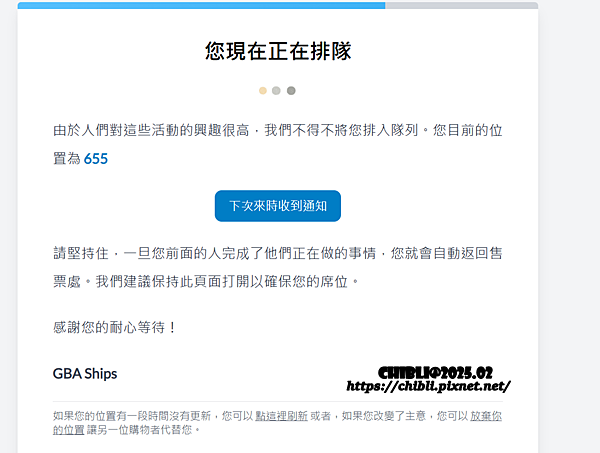Click the 感謝您的耐心等待 message
The image size is (600, 453).
[x=114, y=328]
